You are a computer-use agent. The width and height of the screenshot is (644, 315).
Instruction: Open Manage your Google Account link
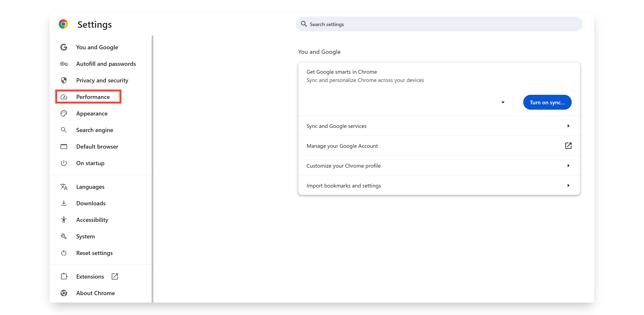tap(439, 146)
